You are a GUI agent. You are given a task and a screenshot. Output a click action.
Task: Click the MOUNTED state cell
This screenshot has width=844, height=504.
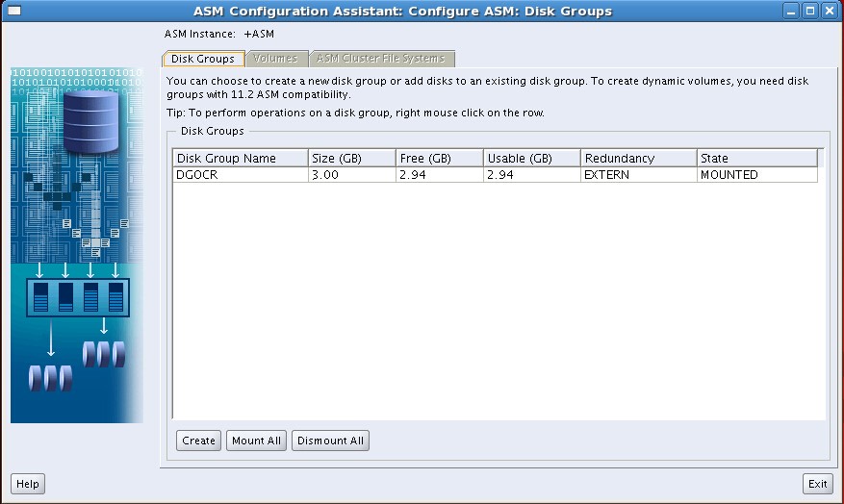(x=756, y=175)
